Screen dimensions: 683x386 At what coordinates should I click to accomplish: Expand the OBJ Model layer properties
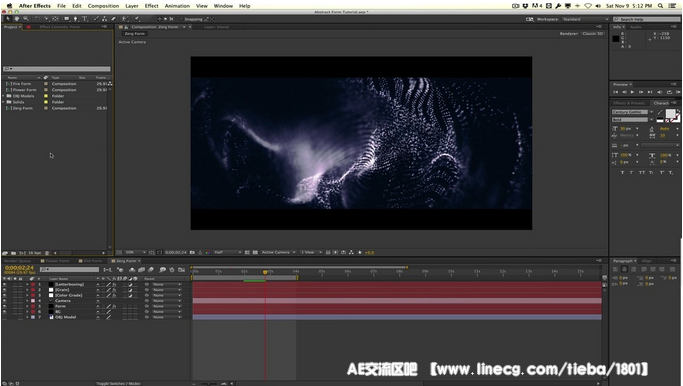[x=27, y=317]
